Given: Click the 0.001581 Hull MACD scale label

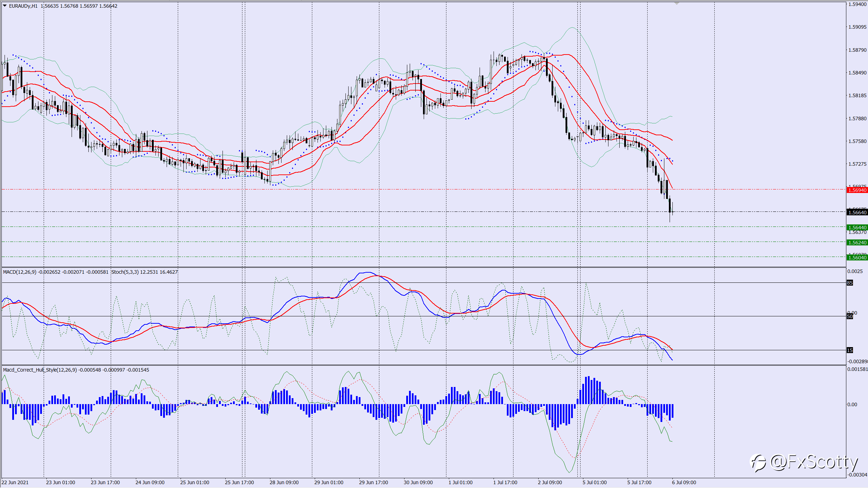Looking at the screenshot, I should [858, 369].
